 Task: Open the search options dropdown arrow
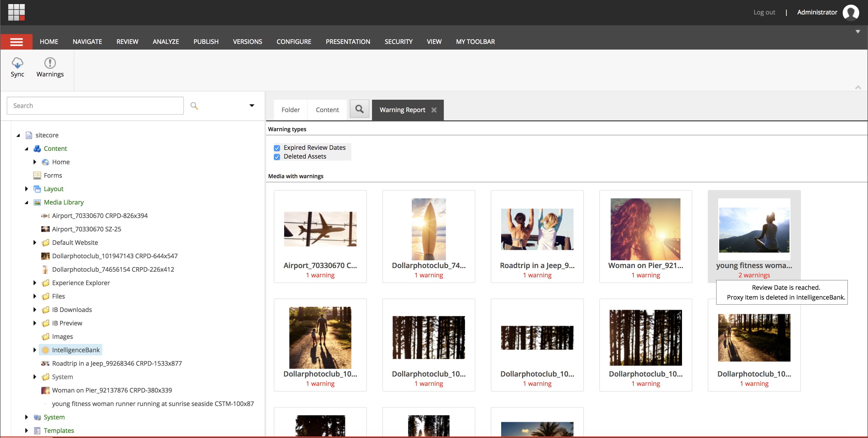251,106
